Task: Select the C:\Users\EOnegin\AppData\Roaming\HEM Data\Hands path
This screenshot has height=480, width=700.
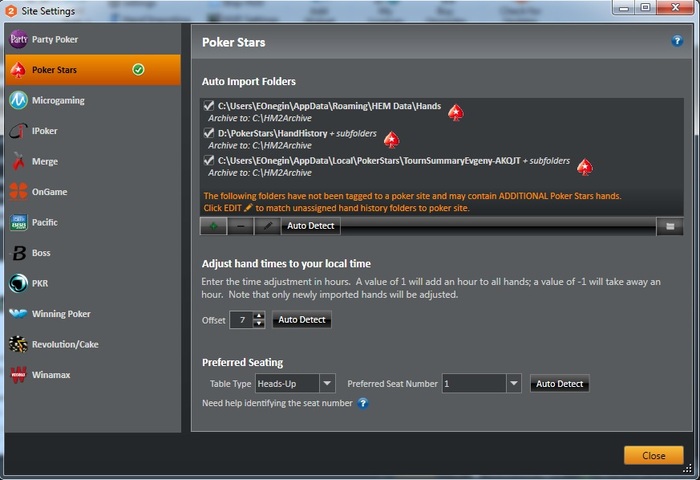Action: tap(329, 106)
